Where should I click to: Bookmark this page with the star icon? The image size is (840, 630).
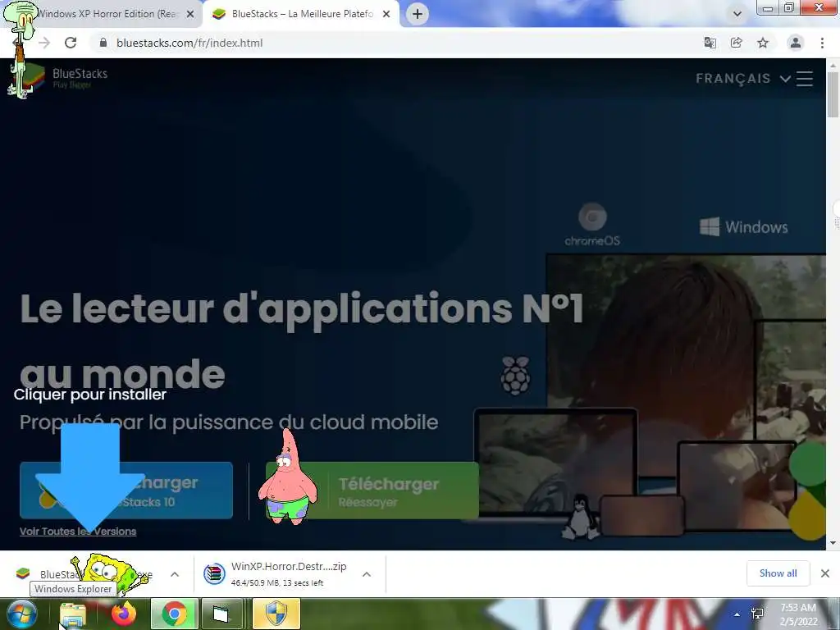click(763, 43)
